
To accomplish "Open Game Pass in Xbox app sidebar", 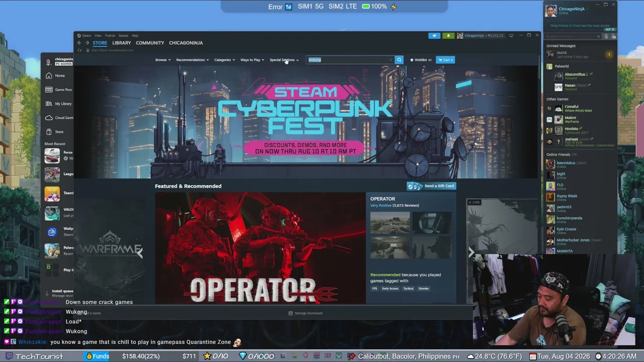I will pos(58,89).
